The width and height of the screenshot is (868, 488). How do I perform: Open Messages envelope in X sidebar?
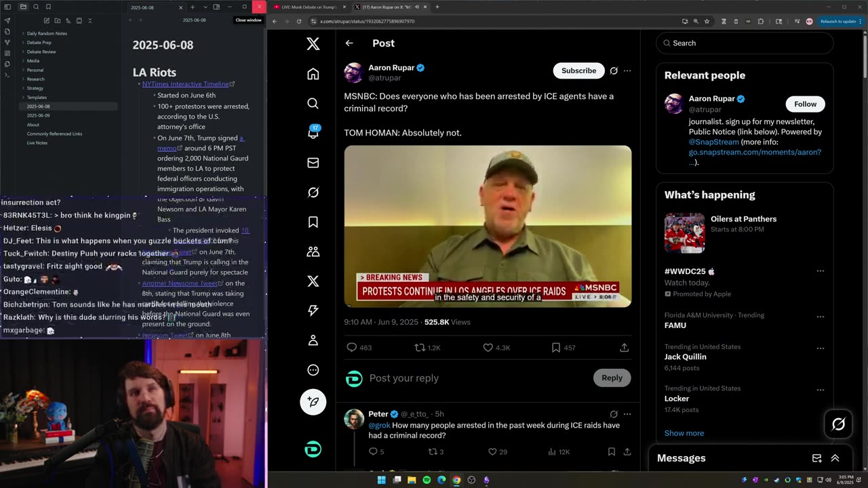pos(313,163)
